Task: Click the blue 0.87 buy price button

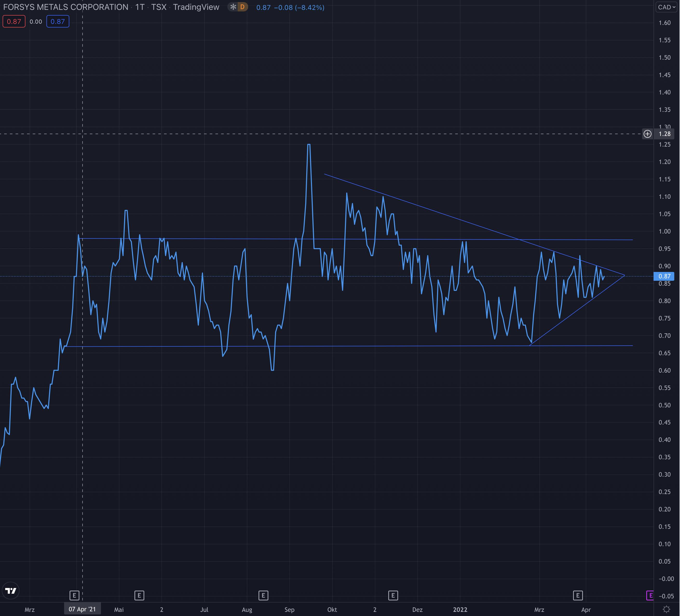Action: pos(58,22)
